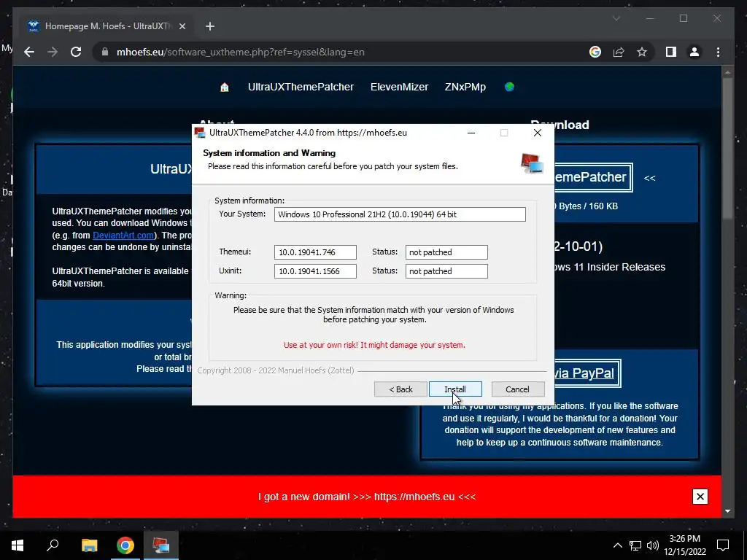Open the ElevenMizer page from navigation
Image resolution: width=747 pixels, height=560 pixels.
click(399, 87)
